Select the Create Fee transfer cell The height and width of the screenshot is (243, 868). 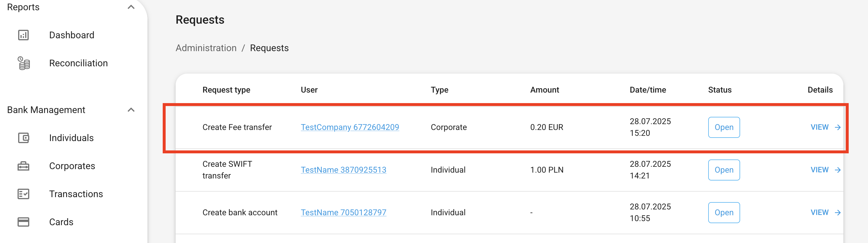point(237,127)
